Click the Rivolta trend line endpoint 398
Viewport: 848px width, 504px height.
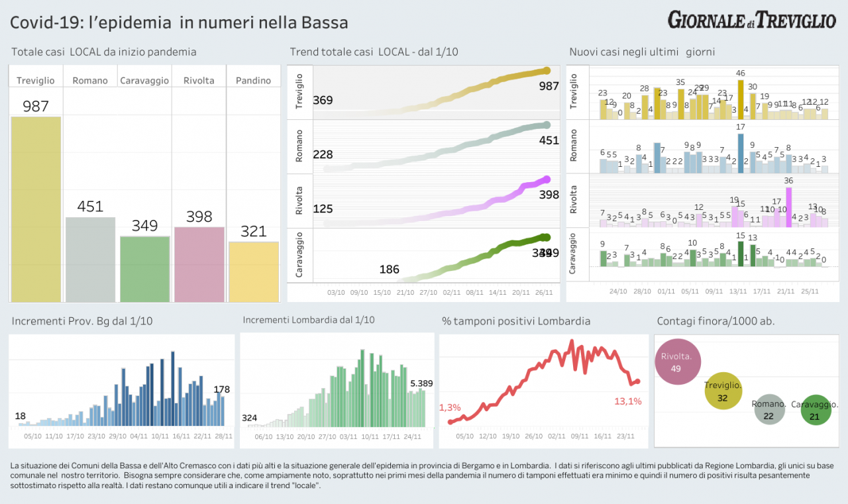547,179
